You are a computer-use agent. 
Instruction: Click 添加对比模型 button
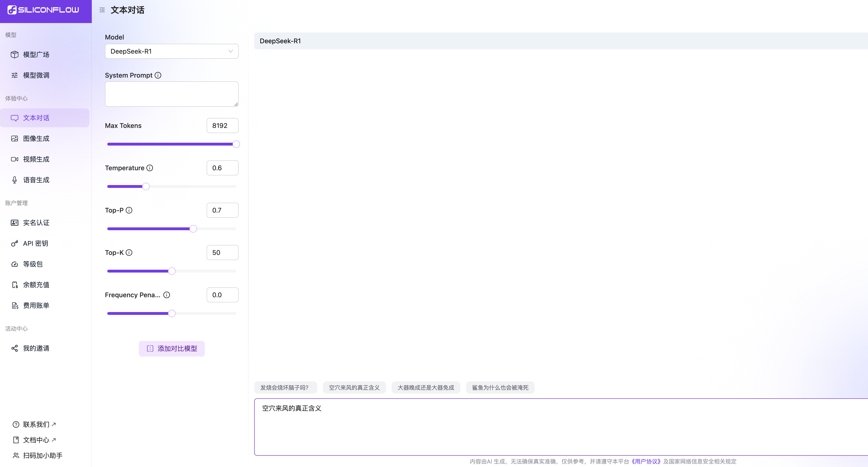click(172, 348)
